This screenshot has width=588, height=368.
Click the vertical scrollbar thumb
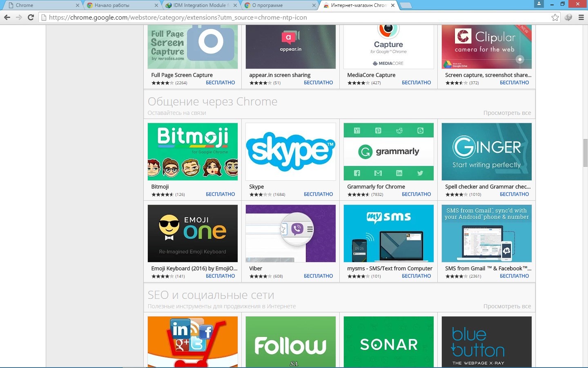click(585, 153)
